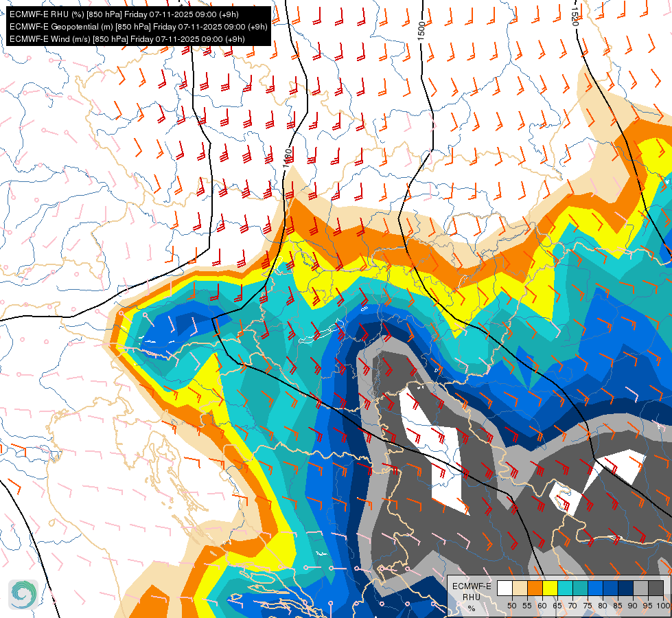Select the bright blue 75–80% legend swatch
The image size is (672, 618).
coord(595,588)
